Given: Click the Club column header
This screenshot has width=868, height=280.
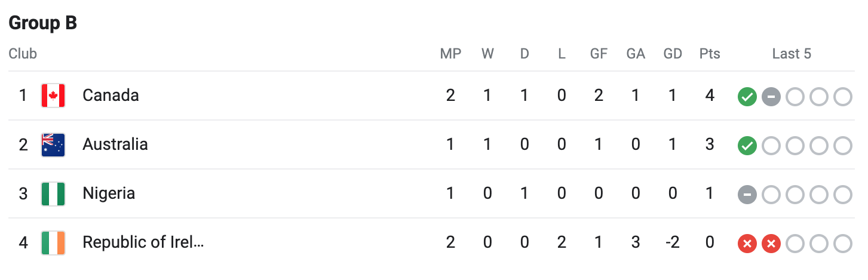Looking at the screenshot, I should (x=23, y=54).
